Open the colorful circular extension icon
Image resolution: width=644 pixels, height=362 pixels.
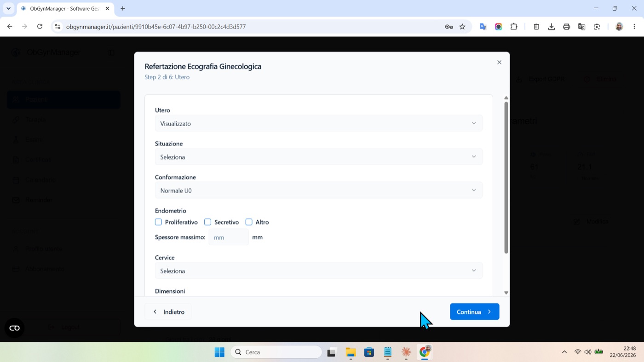pyautogui.click(x=498, y=27)
